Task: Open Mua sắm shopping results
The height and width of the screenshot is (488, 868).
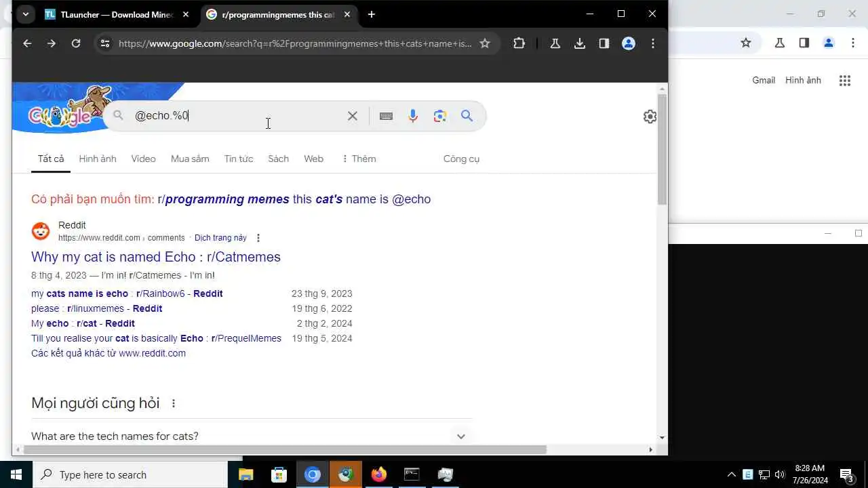Action: 190,159
